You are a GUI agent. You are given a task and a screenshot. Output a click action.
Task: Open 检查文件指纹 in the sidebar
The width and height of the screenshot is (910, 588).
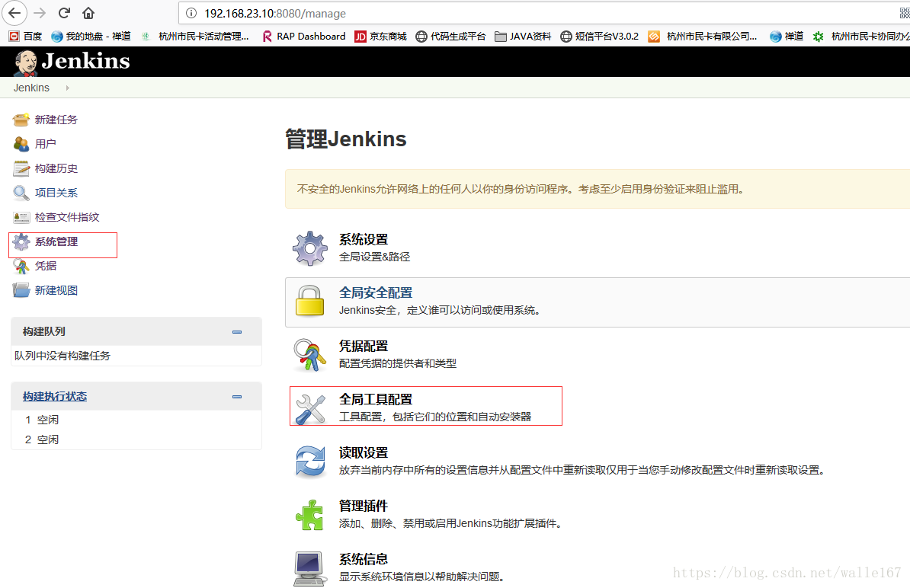point(67,217)
